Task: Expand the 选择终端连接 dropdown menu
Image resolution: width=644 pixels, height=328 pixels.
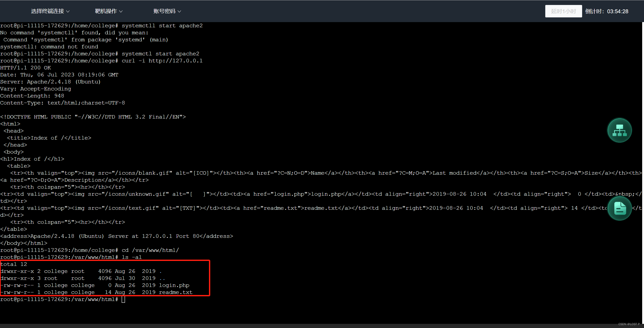Action: (50, 11)
